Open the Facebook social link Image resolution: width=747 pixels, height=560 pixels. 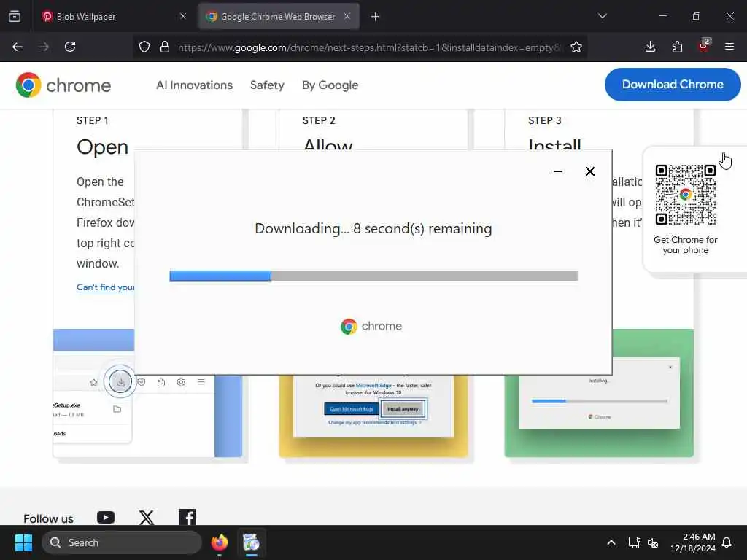click(187, 517)
